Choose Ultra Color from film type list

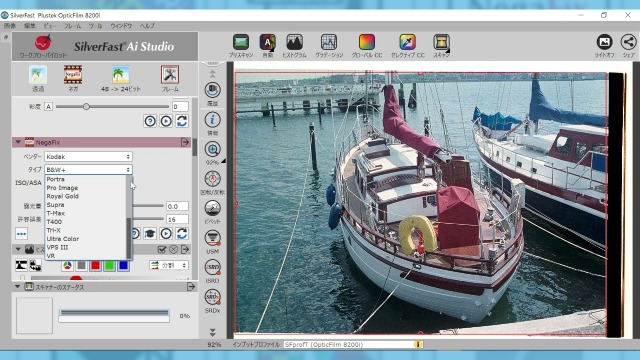click(62, 239)
